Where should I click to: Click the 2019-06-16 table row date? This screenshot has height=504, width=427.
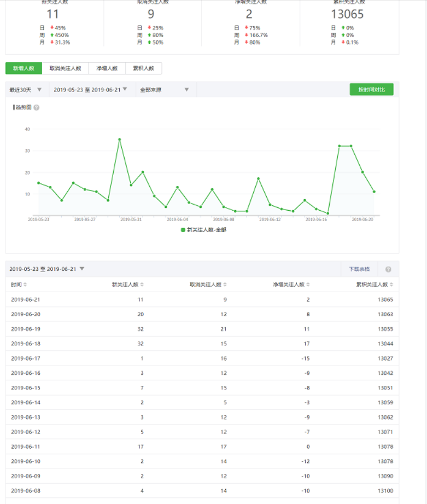pos(26,373)
